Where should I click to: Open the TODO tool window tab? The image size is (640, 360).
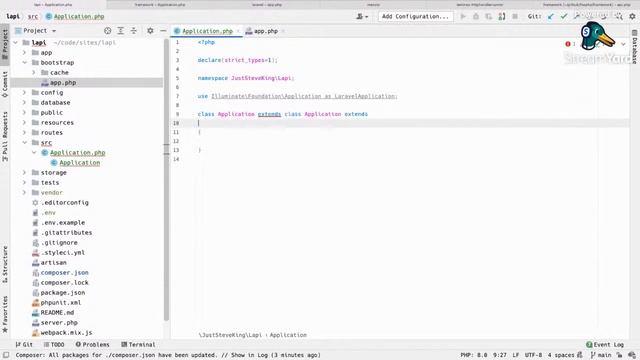click(54, 344)
